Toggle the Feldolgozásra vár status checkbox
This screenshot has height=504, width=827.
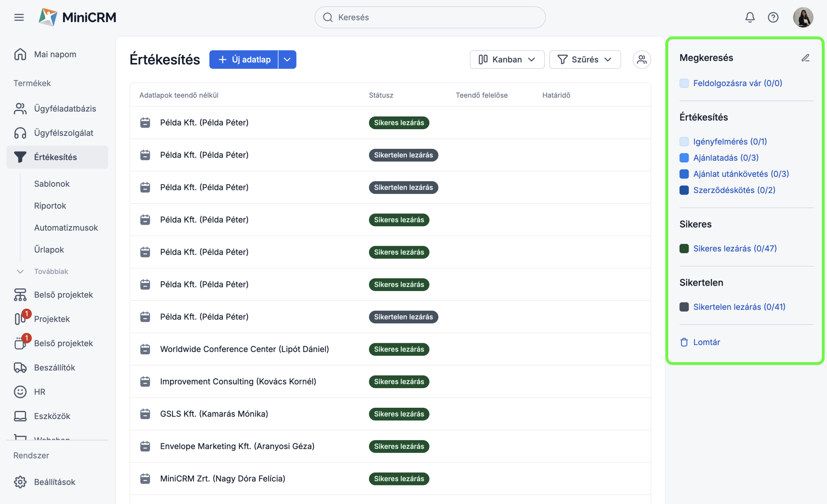coord(684,83)
